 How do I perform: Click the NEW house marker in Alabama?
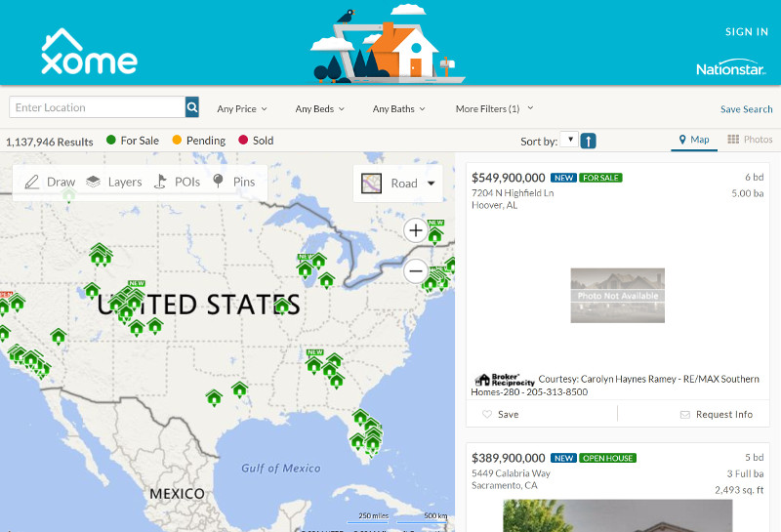tap(313, 364)
